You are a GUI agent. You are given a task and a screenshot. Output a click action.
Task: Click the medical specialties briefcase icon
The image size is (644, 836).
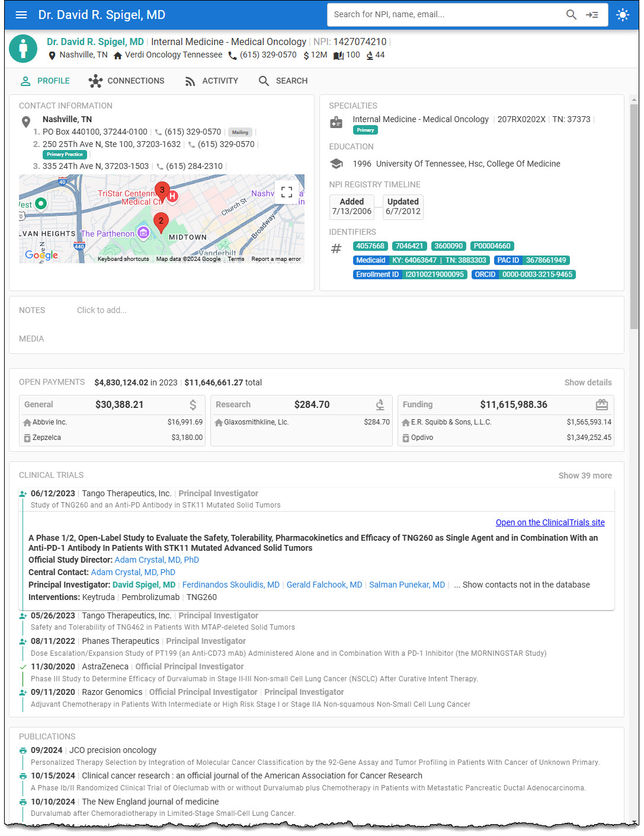[336, 122]
